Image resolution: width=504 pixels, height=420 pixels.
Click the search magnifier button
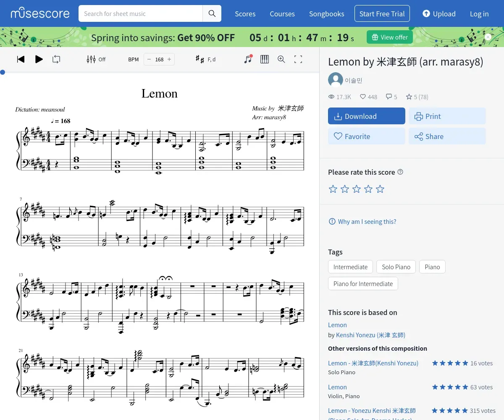point(212,14)
